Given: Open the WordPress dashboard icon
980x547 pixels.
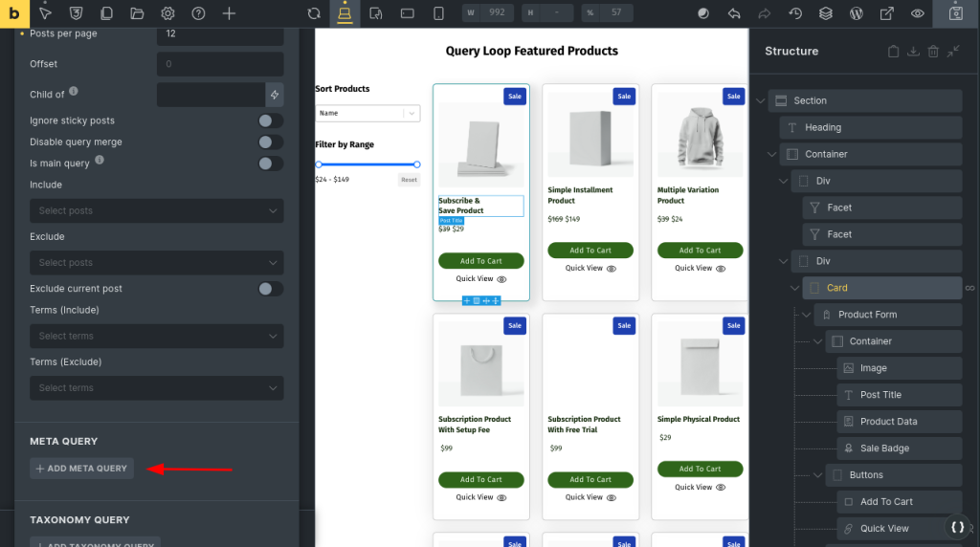Looking at the screenshot, I should click(x=857, y=13).
